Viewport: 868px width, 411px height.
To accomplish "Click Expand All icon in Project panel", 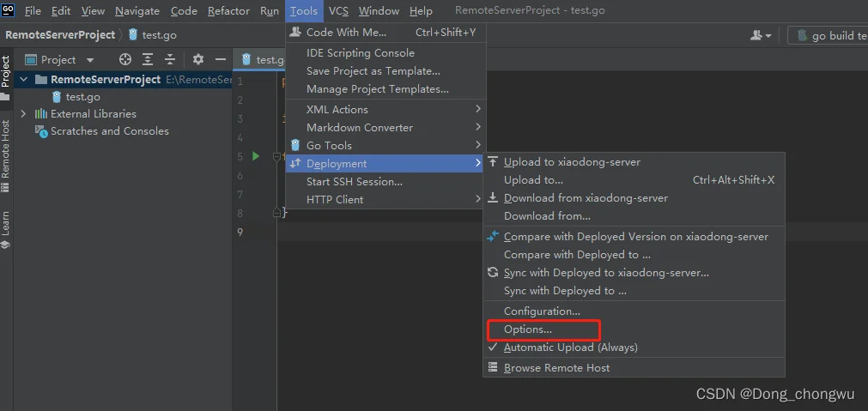I will pos(148,59).
